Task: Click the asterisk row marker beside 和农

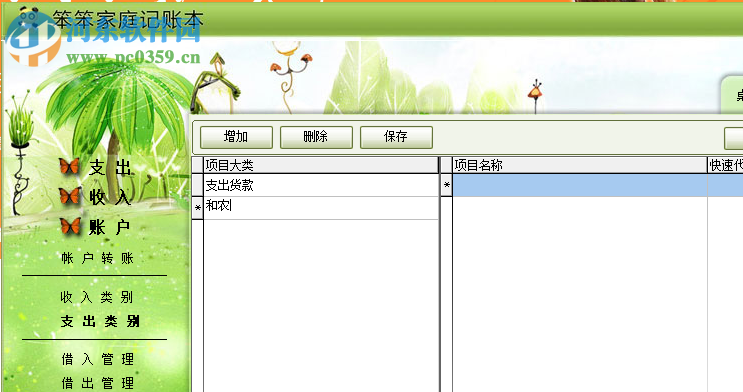Action: pos(198,208)
